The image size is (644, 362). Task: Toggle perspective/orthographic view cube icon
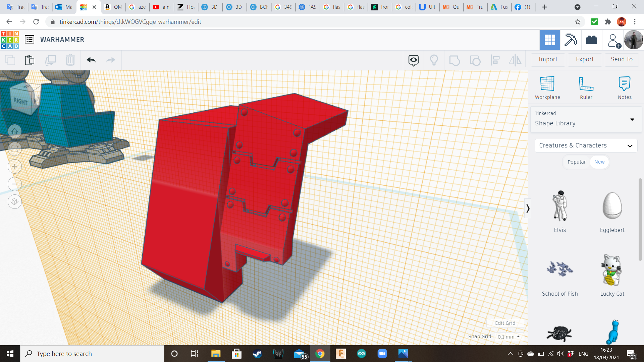14,202
